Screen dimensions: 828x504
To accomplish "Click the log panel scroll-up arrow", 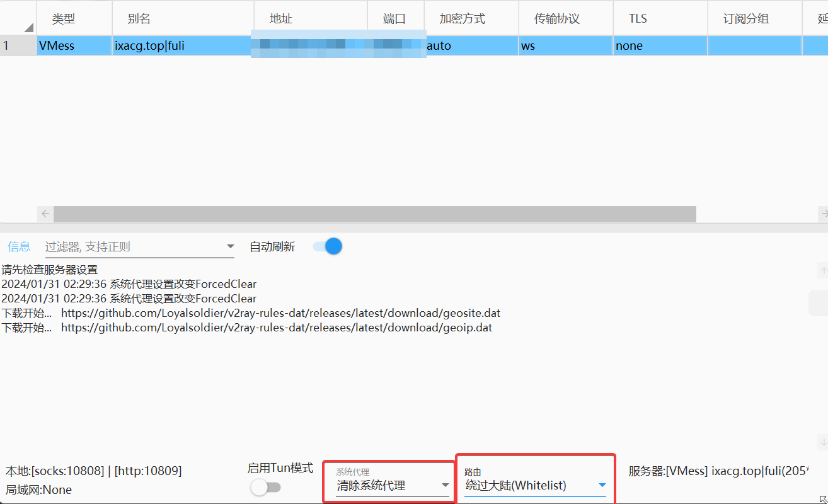I will pyautogui.click(x=822, y=270).
